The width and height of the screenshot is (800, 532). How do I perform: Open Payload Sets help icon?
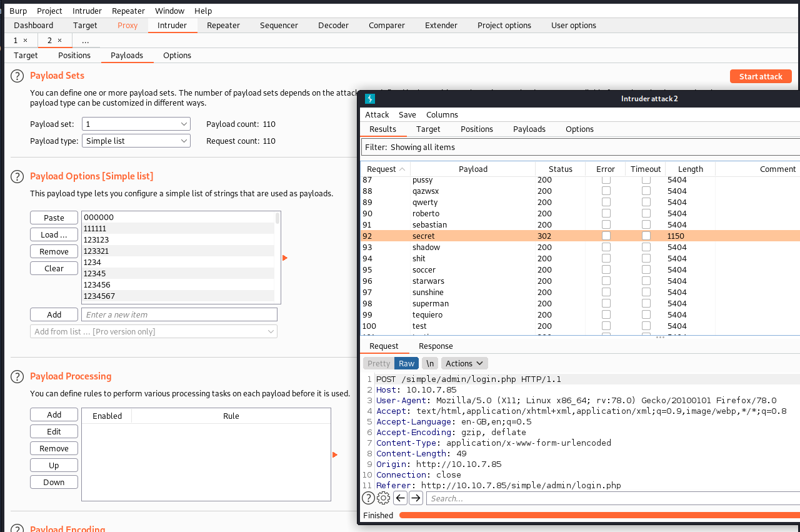[x=17, y=76]
